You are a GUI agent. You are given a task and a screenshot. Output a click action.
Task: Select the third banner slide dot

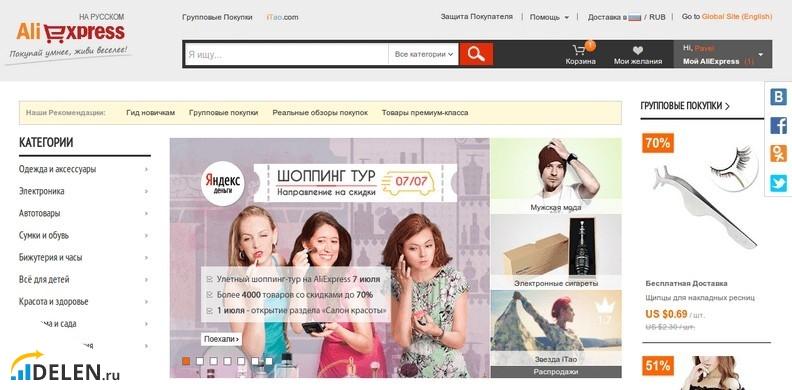[214, 361]
